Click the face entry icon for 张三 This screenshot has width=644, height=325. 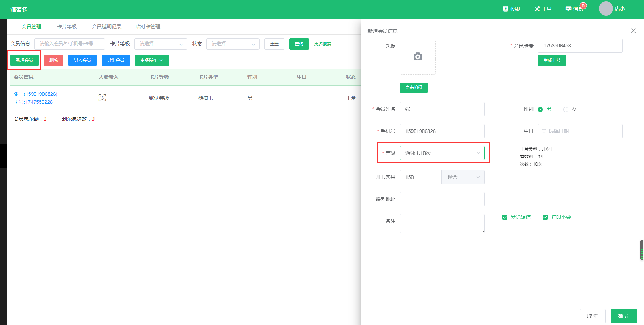click(x=102, y=98)
